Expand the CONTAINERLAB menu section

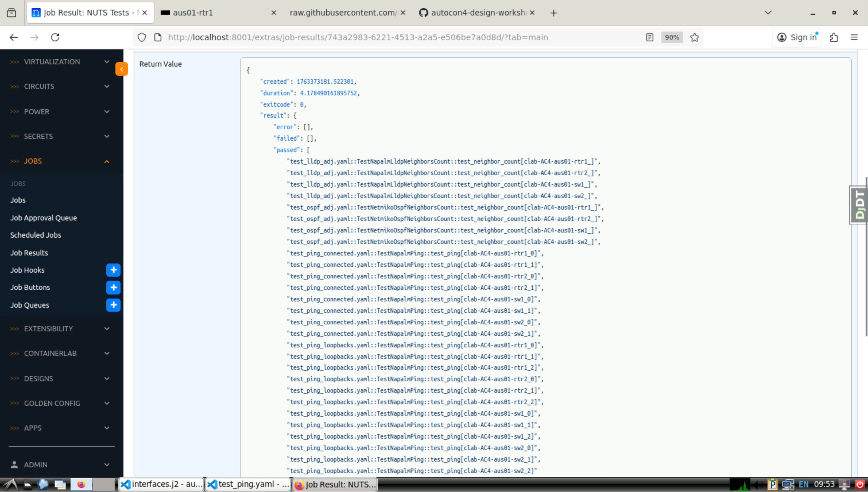[107, 353]
